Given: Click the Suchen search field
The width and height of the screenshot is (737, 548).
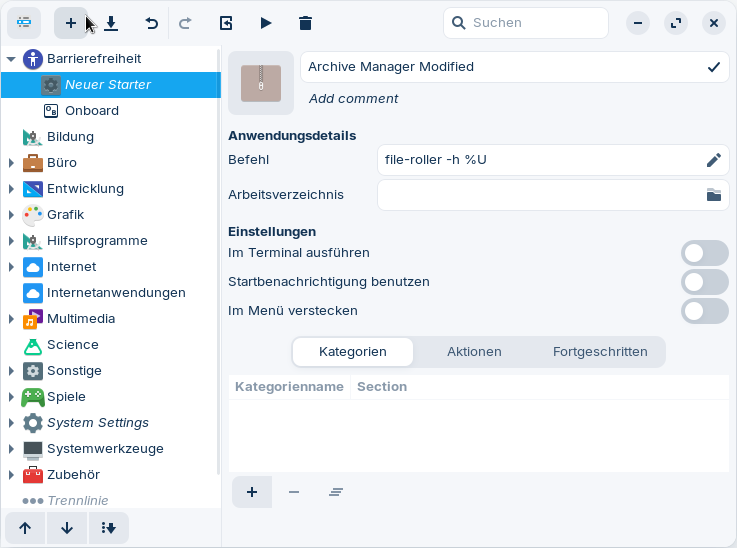Looking at the screenshot, I should 526,23.
